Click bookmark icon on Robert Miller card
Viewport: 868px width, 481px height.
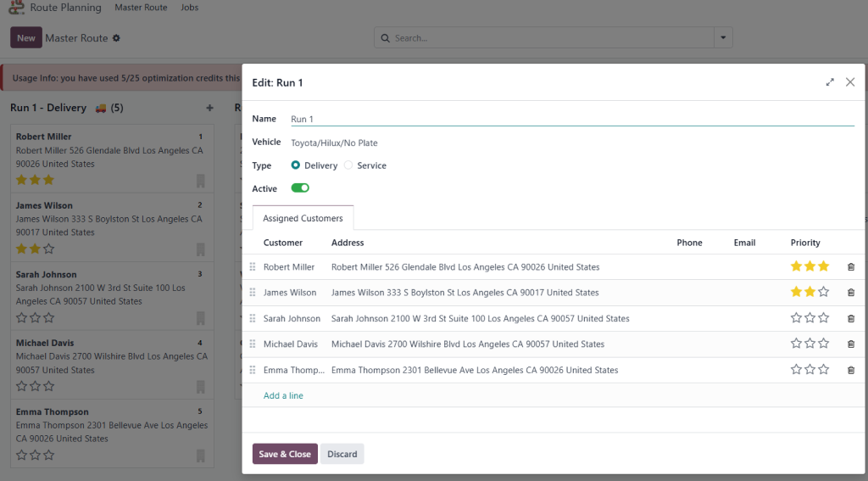pos(201,181)
